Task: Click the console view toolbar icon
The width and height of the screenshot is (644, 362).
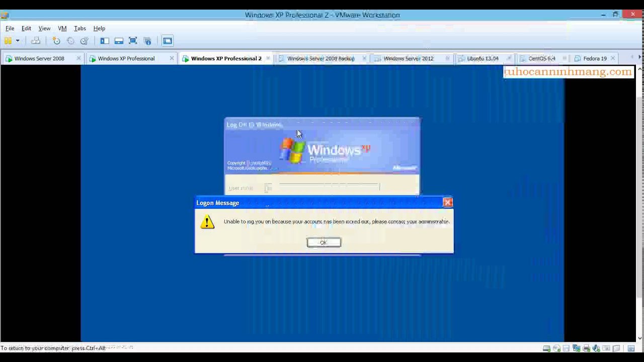Action: click(x=168, y=41)
